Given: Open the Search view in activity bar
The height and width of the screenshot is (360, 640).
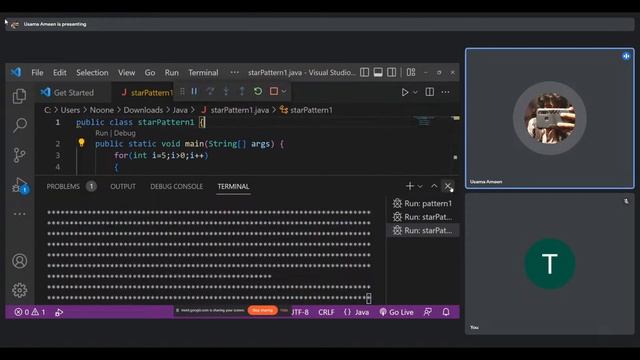Looking at the screenshot, I should click(20, 125).
